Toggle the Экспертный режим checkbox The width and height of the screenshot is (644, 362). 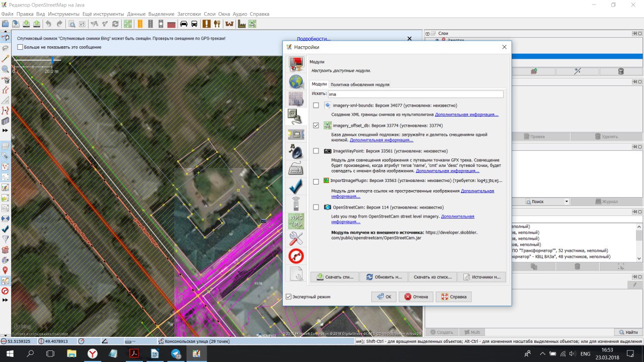(x=288, y=297)
